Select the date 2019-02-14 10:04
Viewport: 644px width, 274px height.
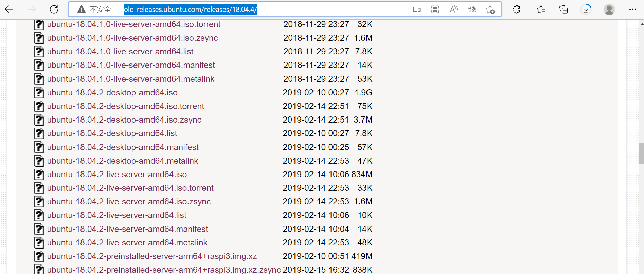coord(316,229)
